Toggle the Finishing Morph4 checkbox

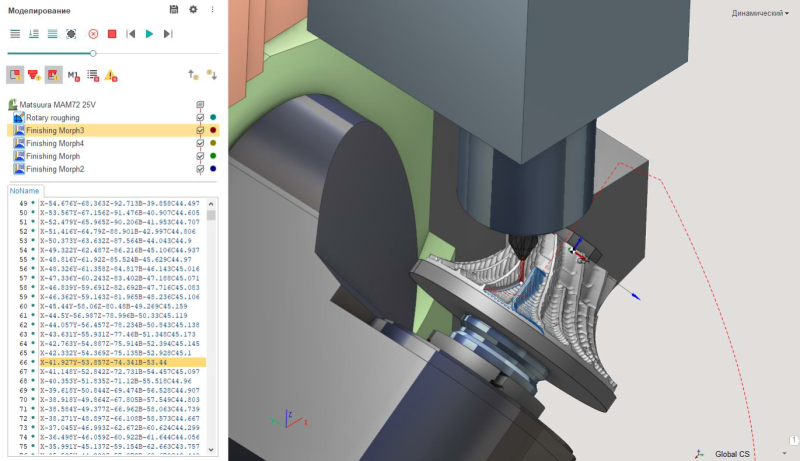coord(200,143)
